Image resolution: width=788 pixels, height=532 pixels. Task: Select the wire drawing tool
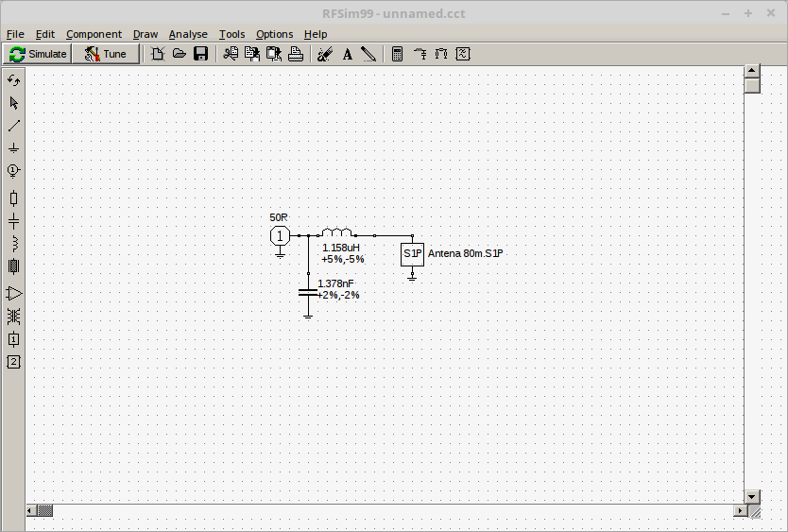(14, 126)
